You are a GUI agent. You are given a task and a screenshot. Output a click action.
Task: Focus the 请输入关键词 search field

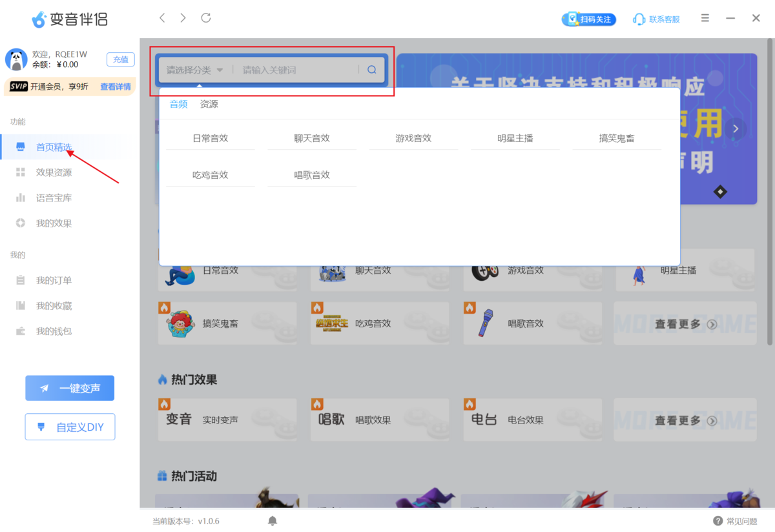[297, 70]
